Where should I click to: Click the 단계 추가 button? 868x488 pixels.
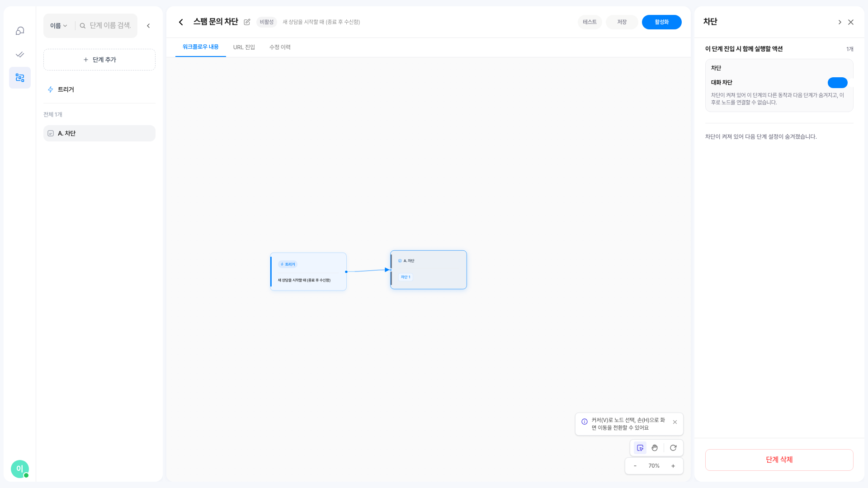[99, 60]
